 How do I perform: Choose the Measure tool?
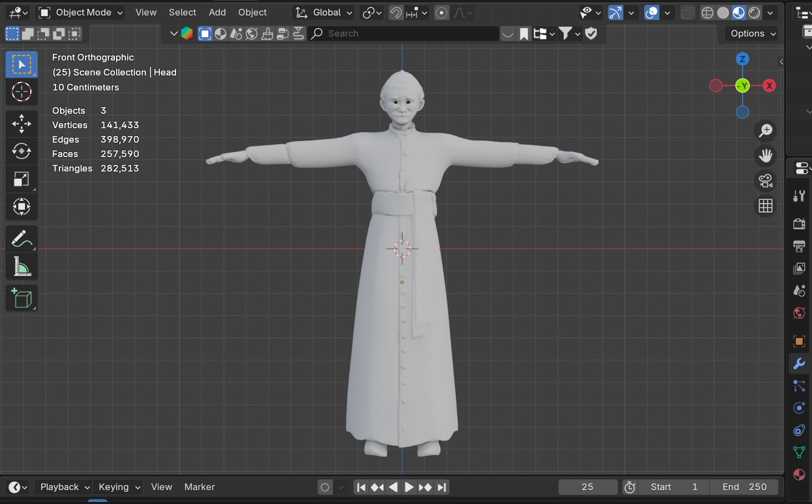tap(21, 267)
